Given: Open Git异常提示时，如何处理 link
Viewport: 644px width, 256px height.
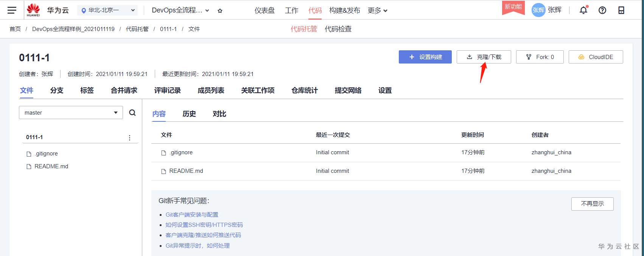Looking at the screenshot, I should (198, 245).
